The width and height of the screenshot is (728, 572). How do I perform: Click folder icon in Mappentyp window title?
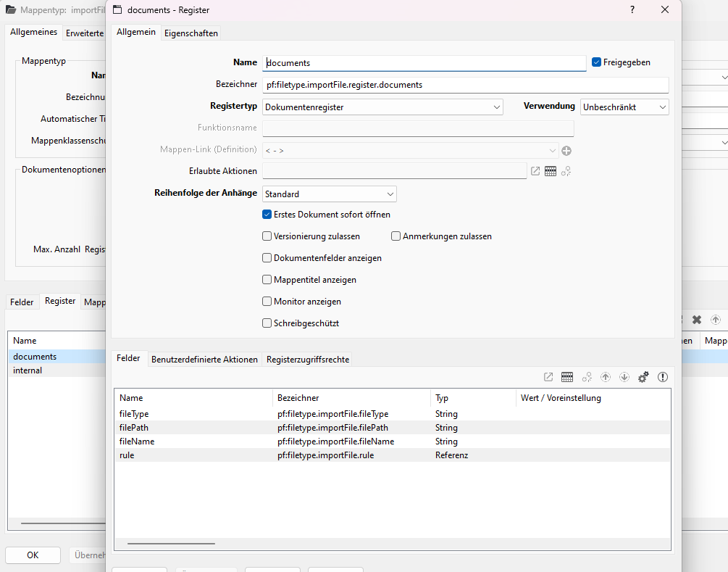[x=11, y=9]
